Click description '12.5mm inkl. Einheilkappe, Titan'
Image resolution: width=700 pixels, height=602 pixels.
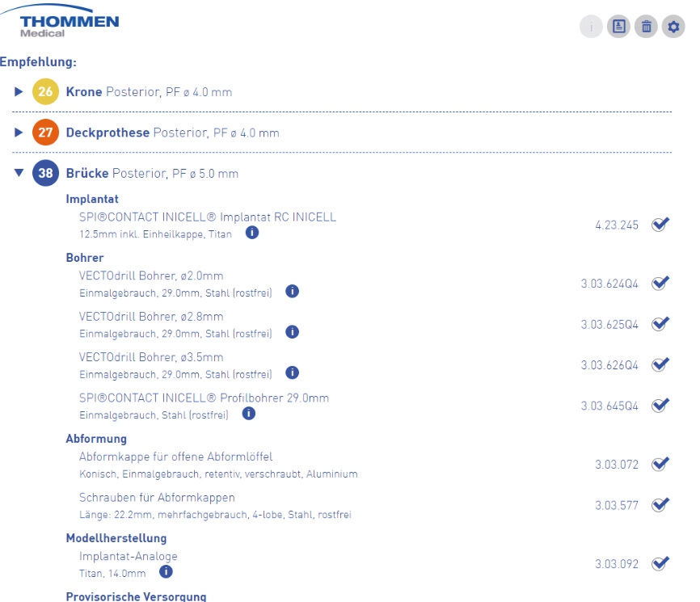click(x=155, y=234)
